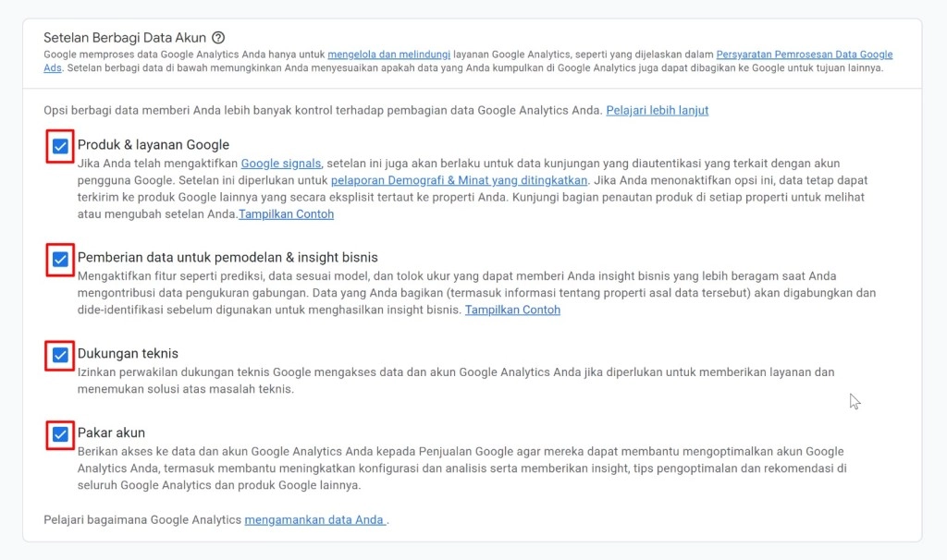Open the 'mengelola dan melindungi' link
The width and height of the screenshot is (947, 560).
[388, 55]
